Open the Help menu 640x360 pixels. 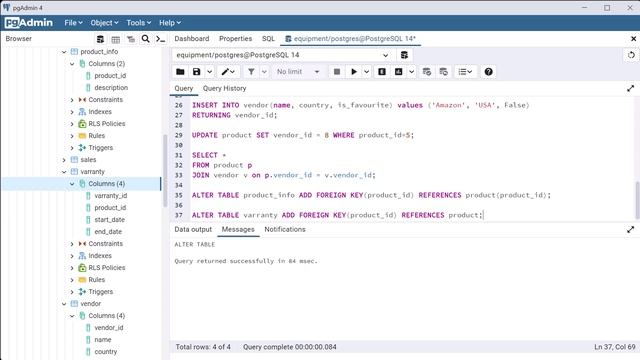[x=170, y=23]
